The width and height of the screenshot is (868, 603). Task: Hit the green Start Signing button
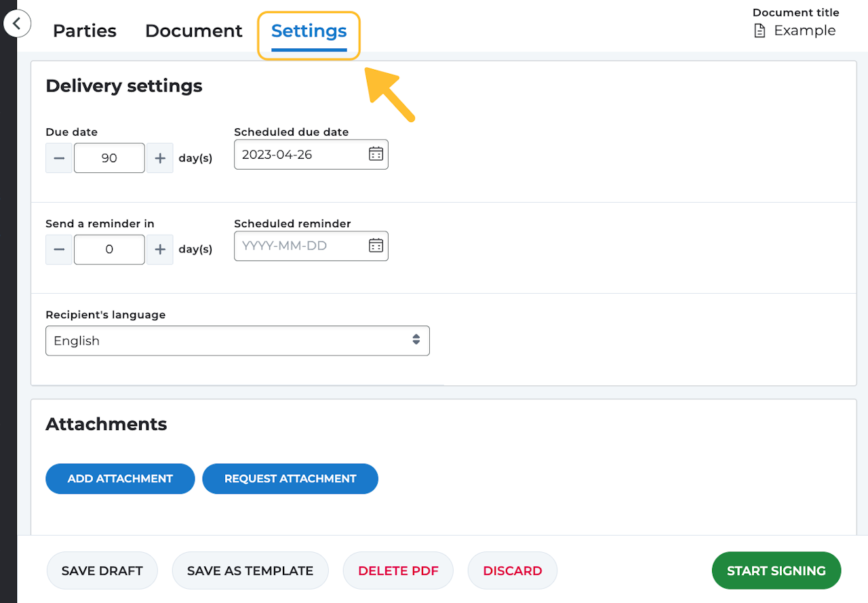point(776,570)
